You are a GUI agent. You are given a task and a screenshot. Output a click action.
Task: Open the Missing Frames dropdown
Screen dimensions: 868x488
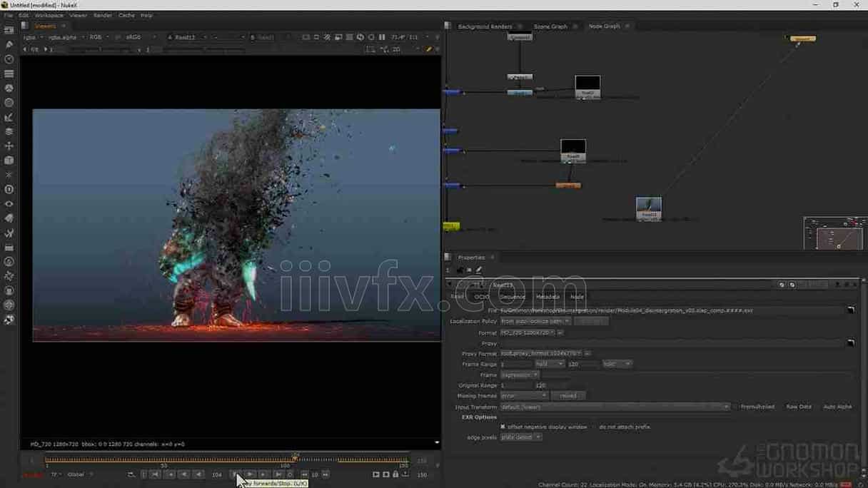coord(524,395)
